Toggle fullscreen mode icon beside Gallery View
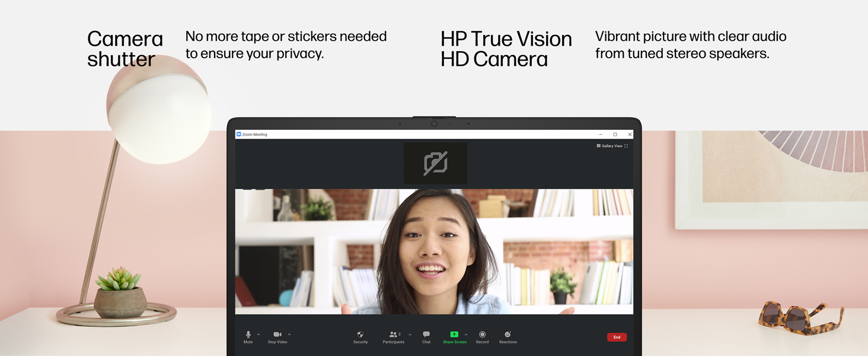This screenshot has width=868, height=356. 626,146
